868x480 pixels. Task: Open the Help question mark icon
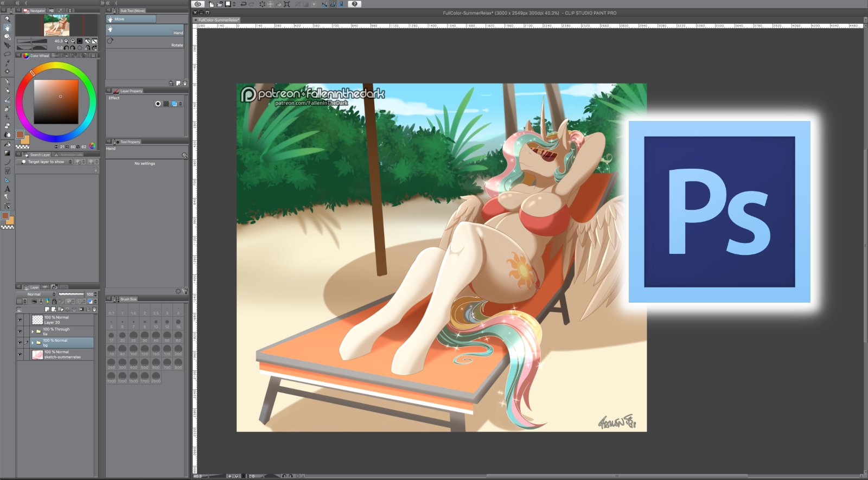(354, 4)
